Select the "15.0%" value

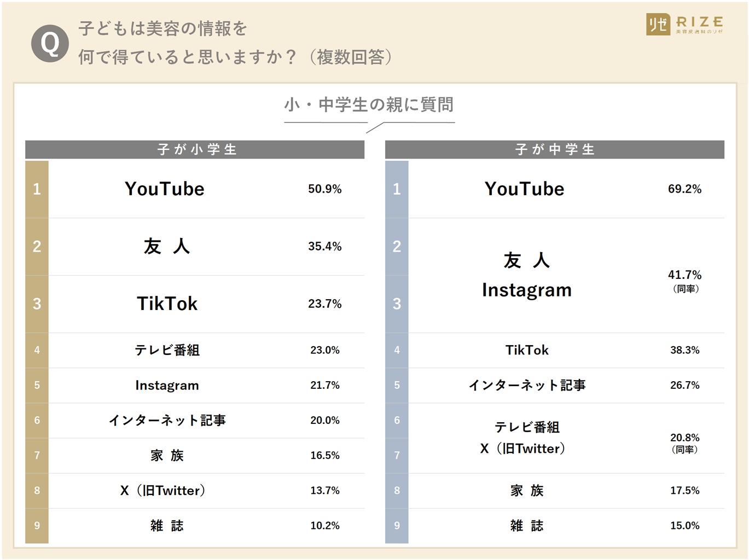685,526
